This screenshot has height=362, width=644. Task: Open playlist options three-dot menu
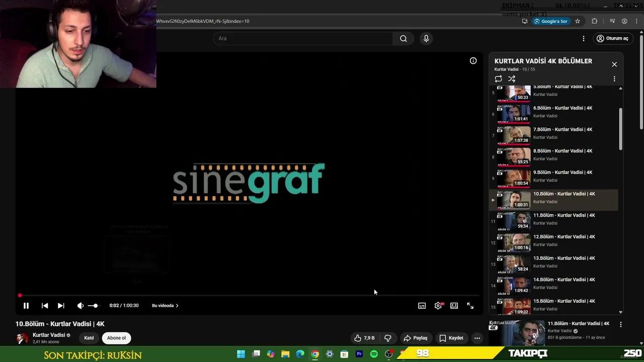(614, 79)
